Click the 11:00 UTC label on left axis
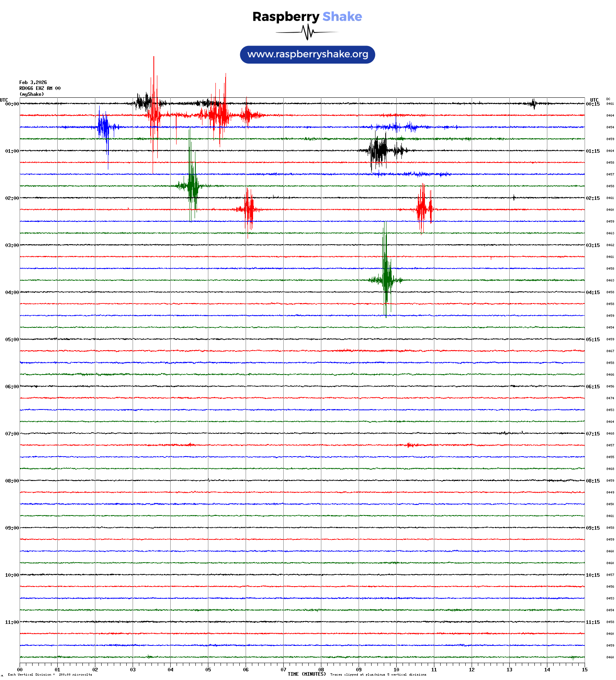Screen dimensions: 616x680 [x=12, y=622]
